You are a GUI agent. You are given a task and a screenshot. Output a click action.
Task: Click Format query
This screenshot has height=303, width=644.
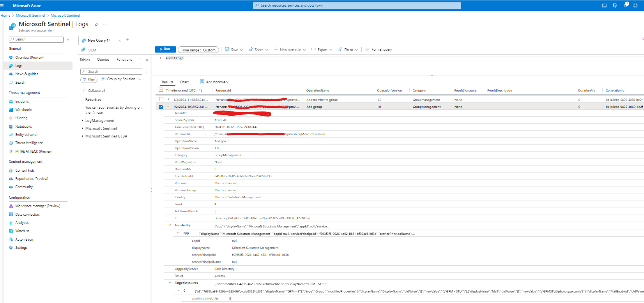coord(379,49)
